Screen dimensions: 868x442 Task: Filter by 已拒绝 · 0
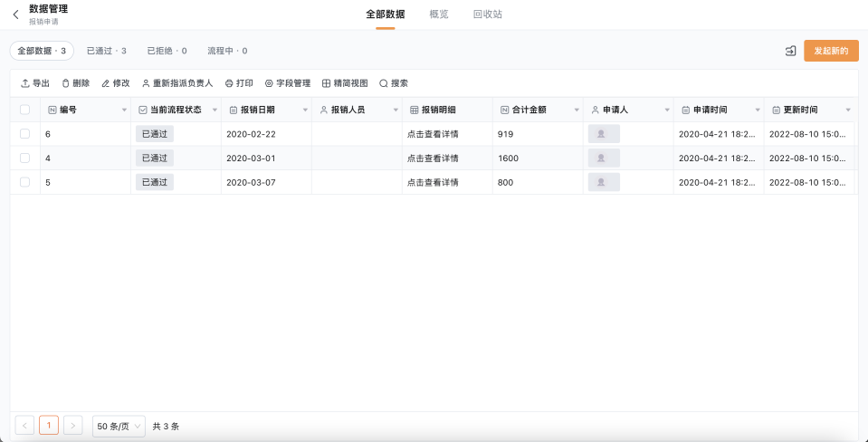pyautogui.click(x=167, y=51)
